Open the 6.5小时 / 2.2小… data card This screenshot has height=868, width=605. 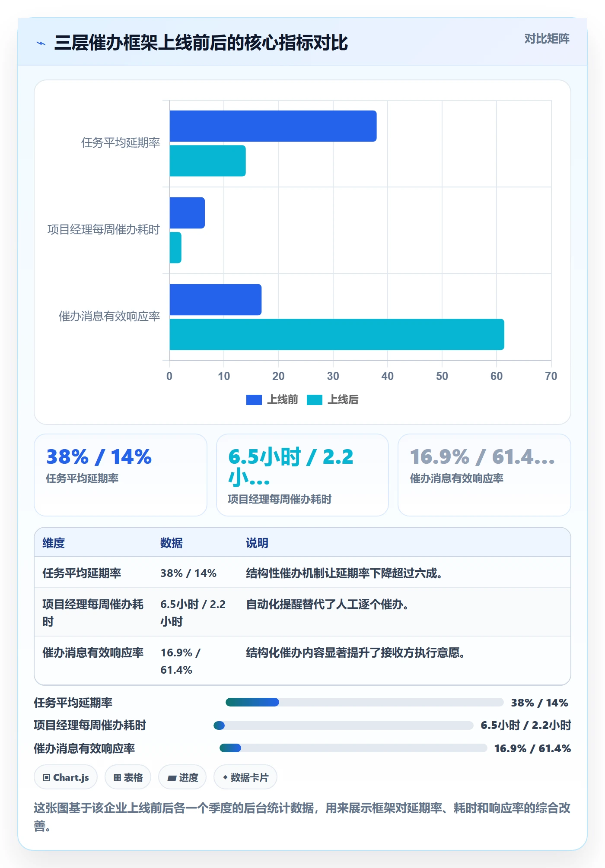(x=302, y=475)
